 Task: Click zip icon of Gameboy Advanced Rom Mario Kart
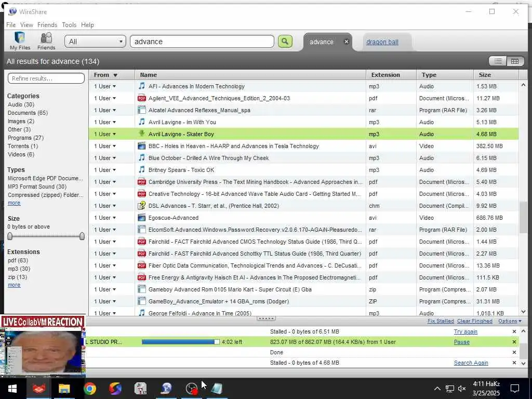pyautogui.click(x=142, y=289)
